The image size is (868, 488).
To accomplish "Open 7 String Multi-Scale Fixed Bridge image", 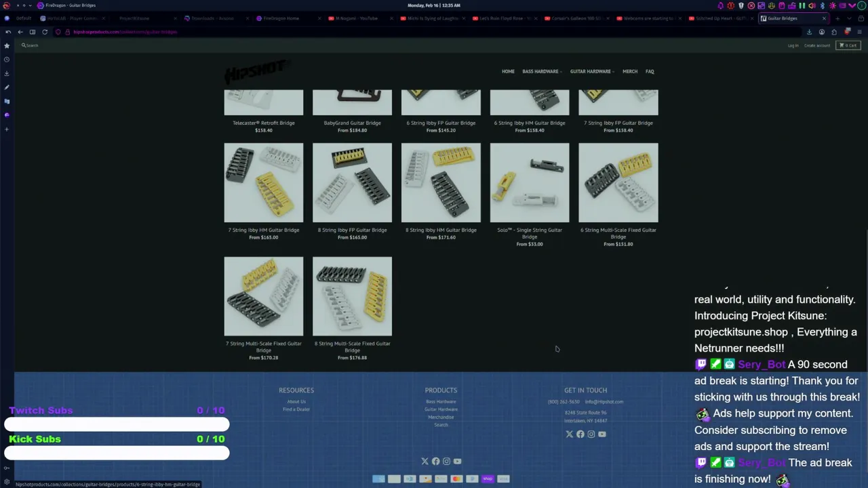I will (x=264, y=296).
